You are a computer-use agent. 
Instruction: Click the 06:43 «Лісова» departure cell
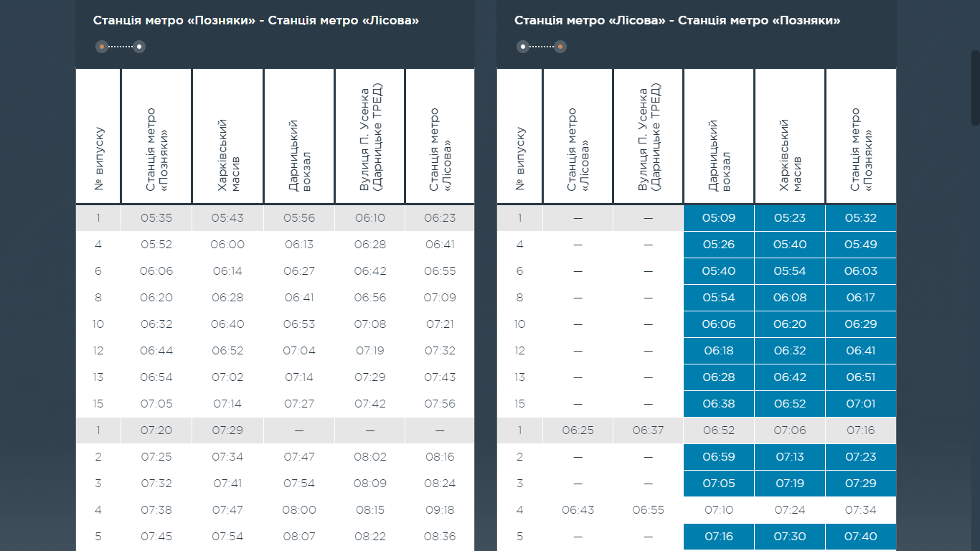click(x=578, y=510)
